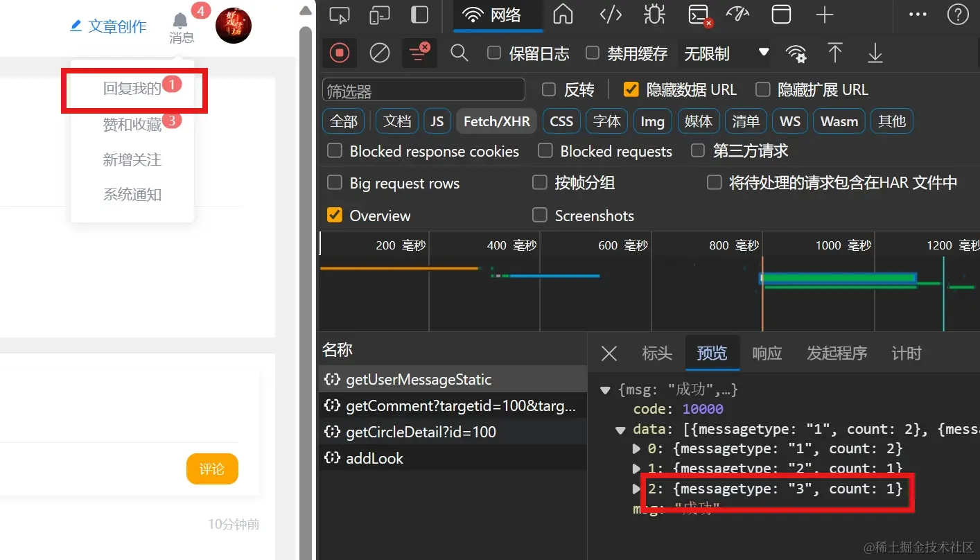980x560 pixels.
Task: Click the dock side panel icon
Action: (x=419, y=15)
